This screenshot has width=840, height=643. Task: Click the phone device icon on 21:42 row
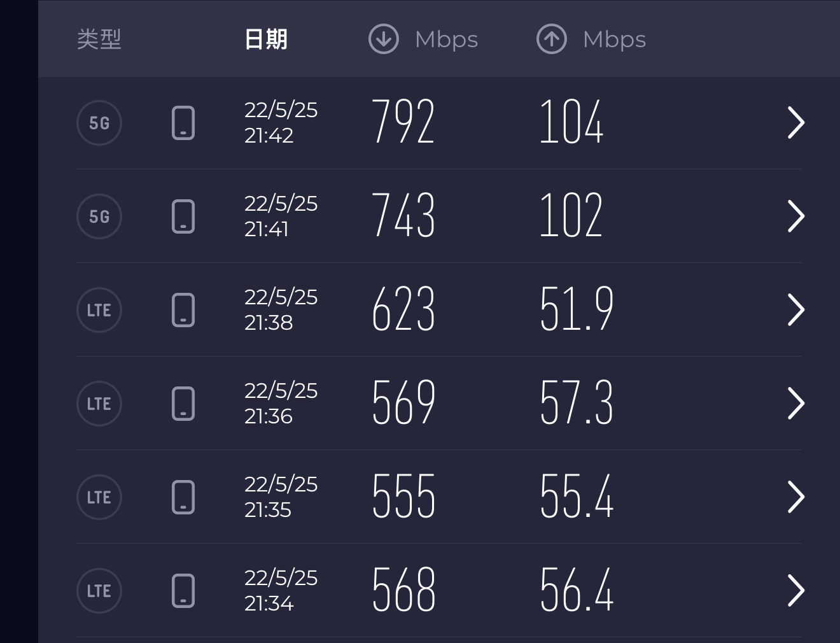(x=183, y=123)
